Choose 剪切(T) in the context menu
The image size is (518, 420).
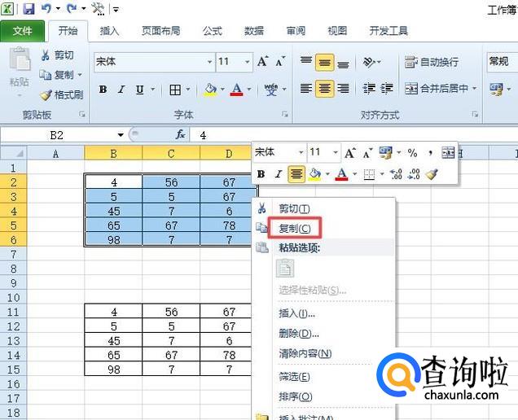(294, 208)
